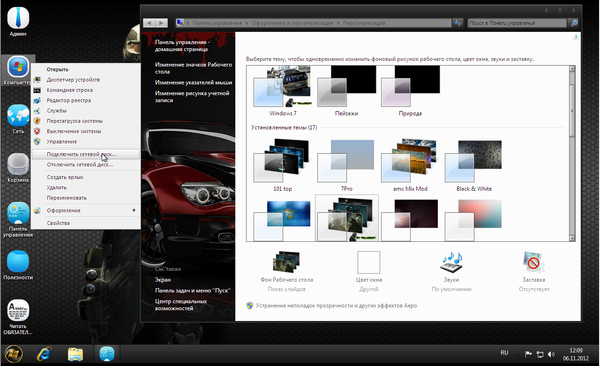The image size is (600, 366).
Task: Choose Отключить сетевой диск menu entry
Action: [x=86, y=165]
